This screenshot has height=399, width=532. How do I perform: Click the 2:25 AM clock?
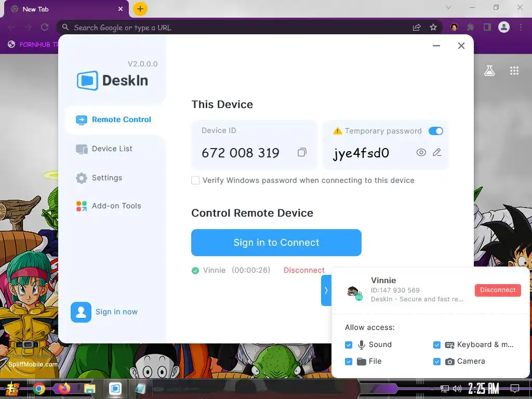click(484, 389)
